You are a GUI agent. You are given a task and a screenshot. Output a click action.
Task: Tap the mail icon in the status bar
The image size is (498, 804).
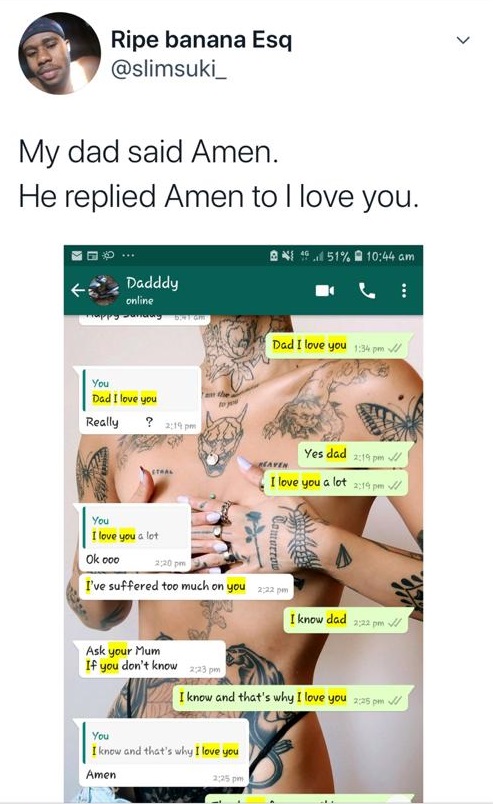(x=76, y=255)
